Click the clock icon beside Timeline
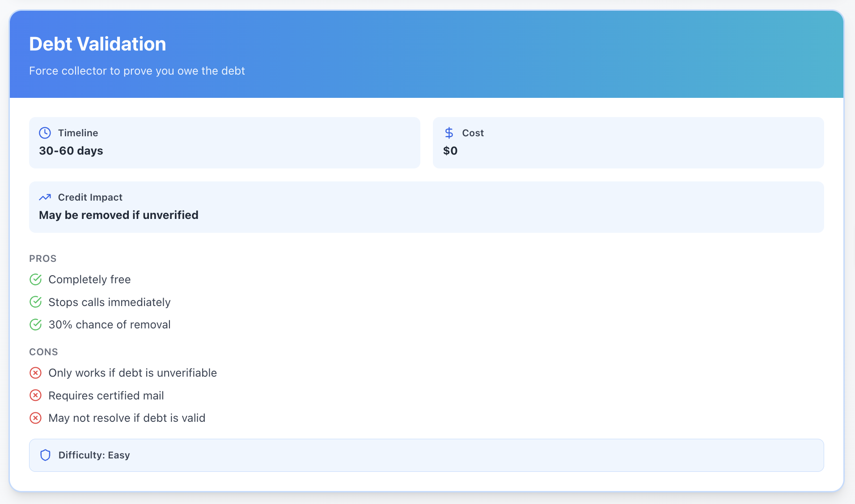855x504 pixels. coord(45,133)
